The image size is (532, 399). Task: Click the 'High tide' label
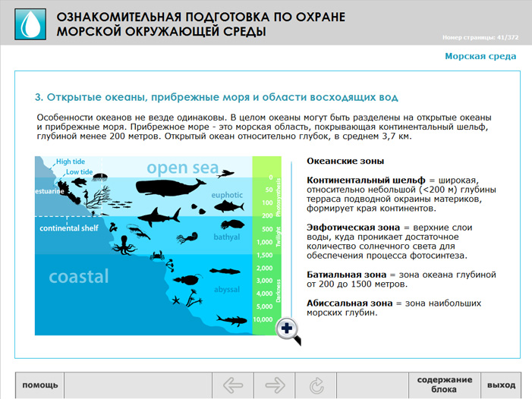click(71, 162)
